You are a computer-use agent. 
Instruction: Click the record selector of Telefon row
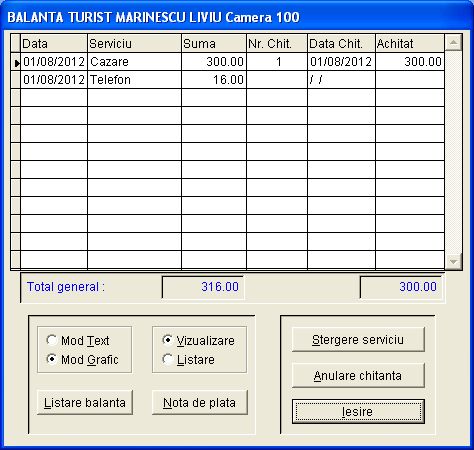pyautogui.click(x=15, y=80)
